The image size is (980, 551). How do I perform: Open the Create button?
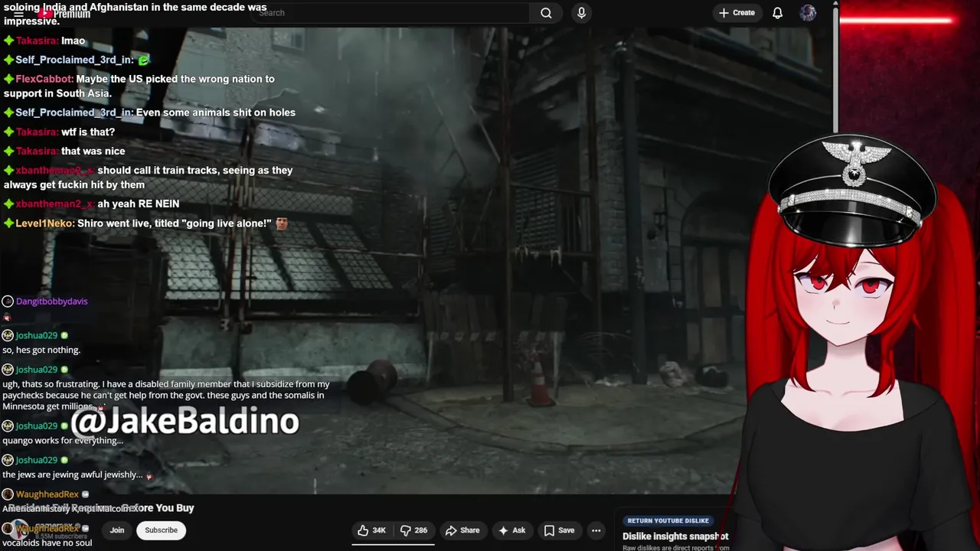(737, 13)
